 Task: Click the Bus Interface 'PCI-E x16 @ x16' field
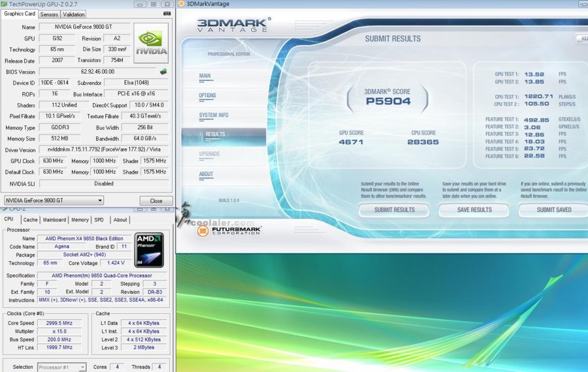coord(136,94)
